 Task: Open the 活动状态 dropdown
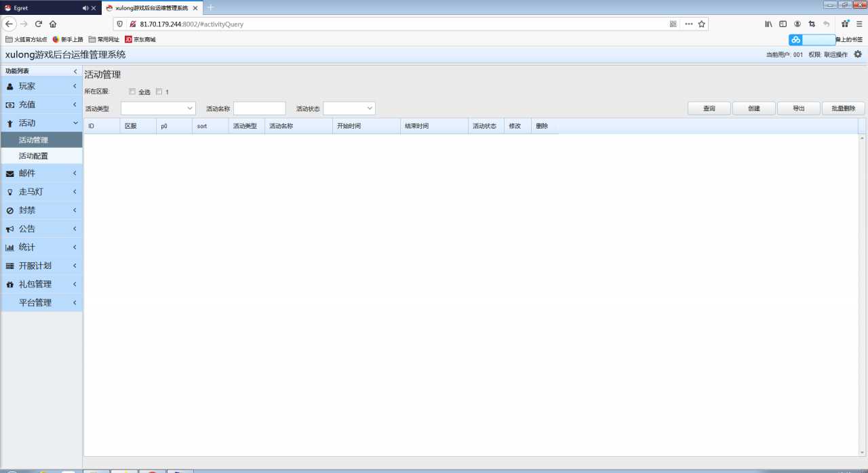(349, 108)
